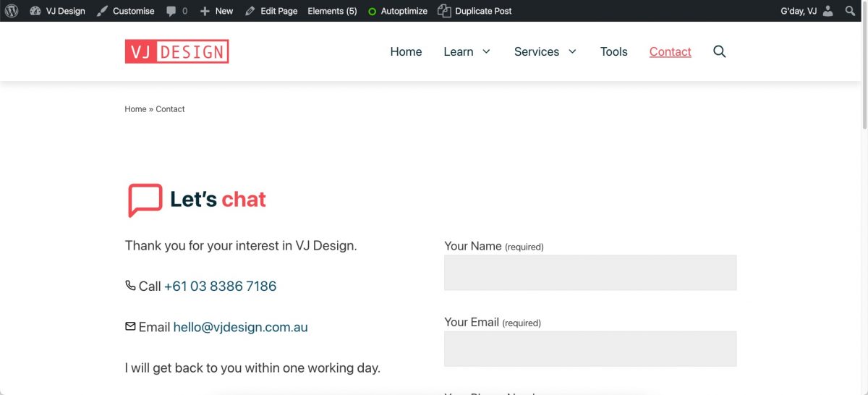
Task: Call the +61 03 8386 7186 link
Action: point(220,286)
